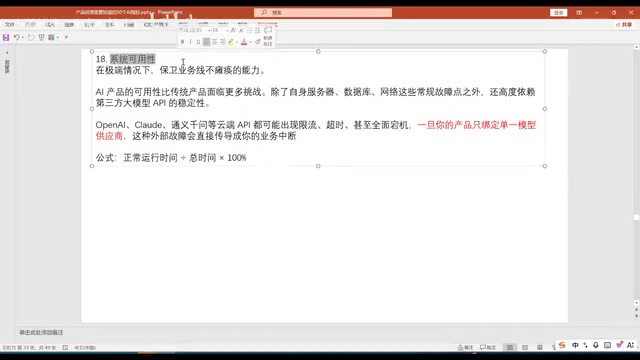Open the 文件 (File) menu
This screenshot has height=360, width=640.
(x=10, y=25)
